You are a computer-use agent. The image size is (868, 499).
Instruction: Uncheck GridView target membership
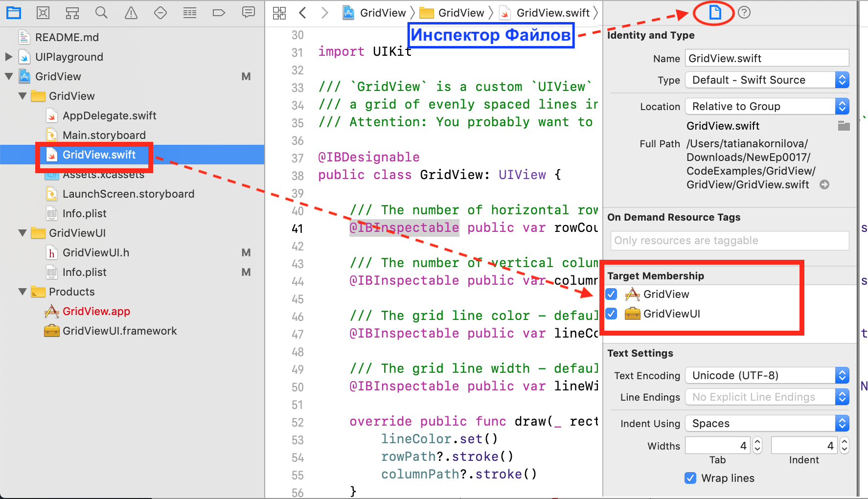[611, 294]
